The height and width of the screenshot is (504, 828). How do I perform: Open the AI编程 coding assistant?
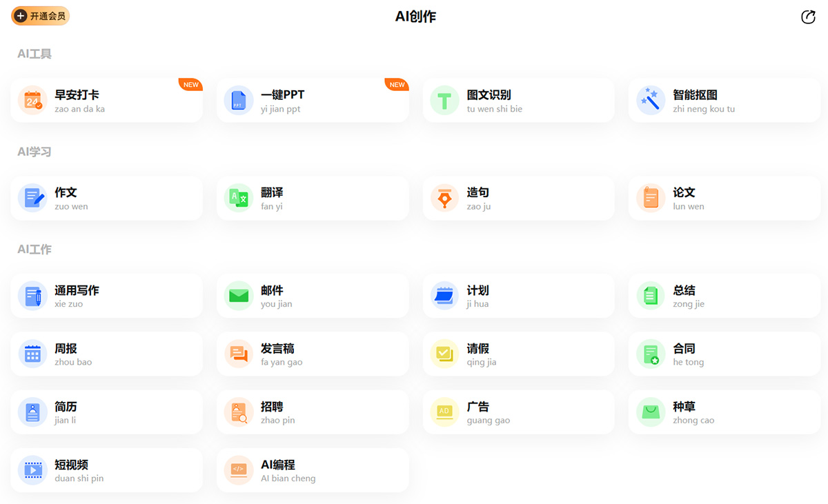[313, 470]
